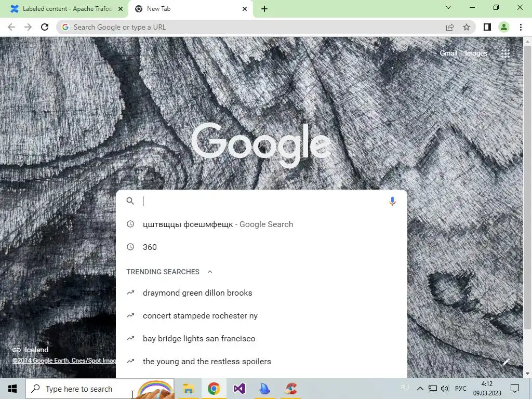Open the browser side panel

tap(487, 27)
